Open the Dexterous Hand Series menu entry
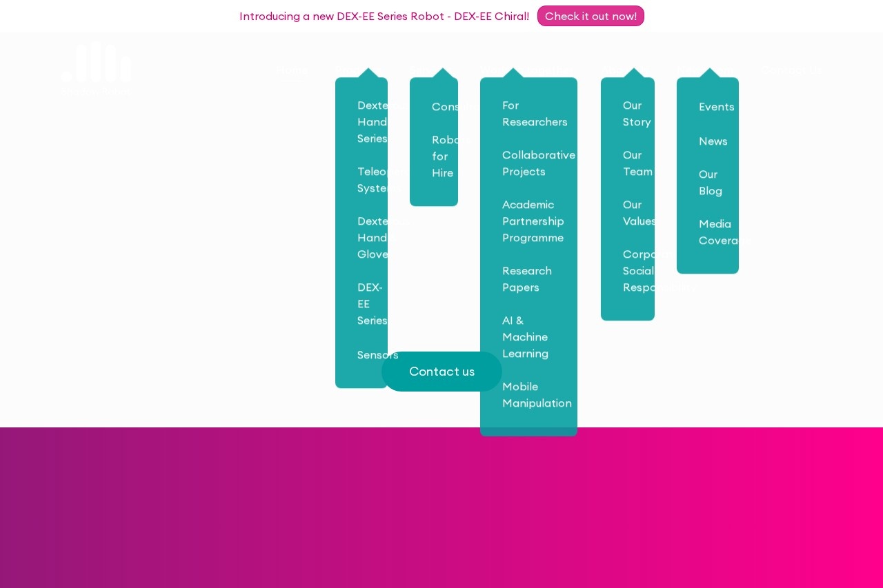883x588 pixels. 373,122
